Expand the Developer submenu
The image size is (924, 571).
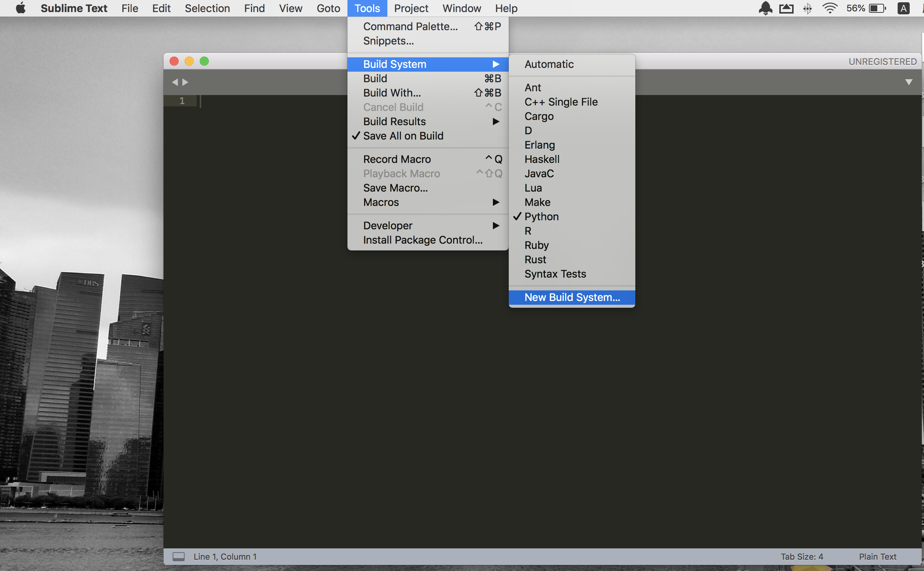[x=428, y=226]
